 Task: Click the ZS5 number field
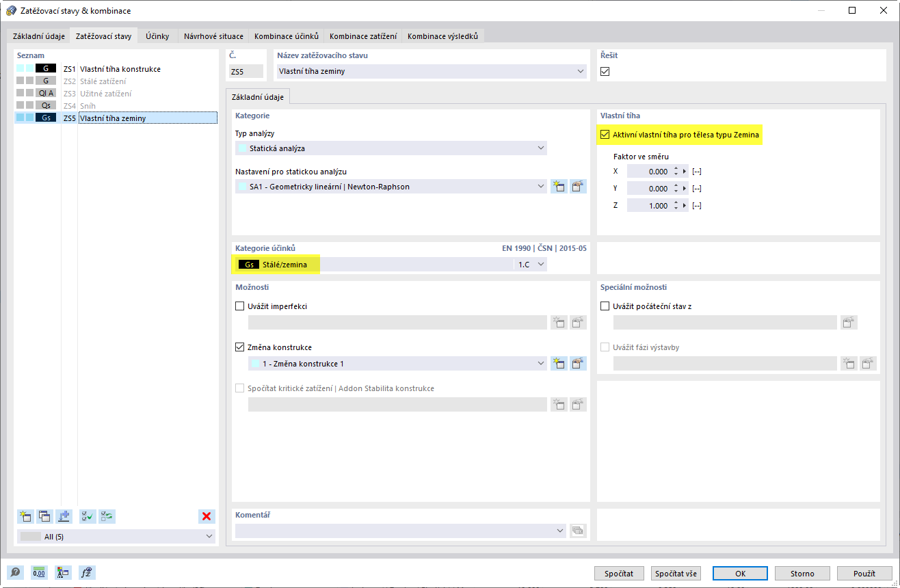coord(246,71)
